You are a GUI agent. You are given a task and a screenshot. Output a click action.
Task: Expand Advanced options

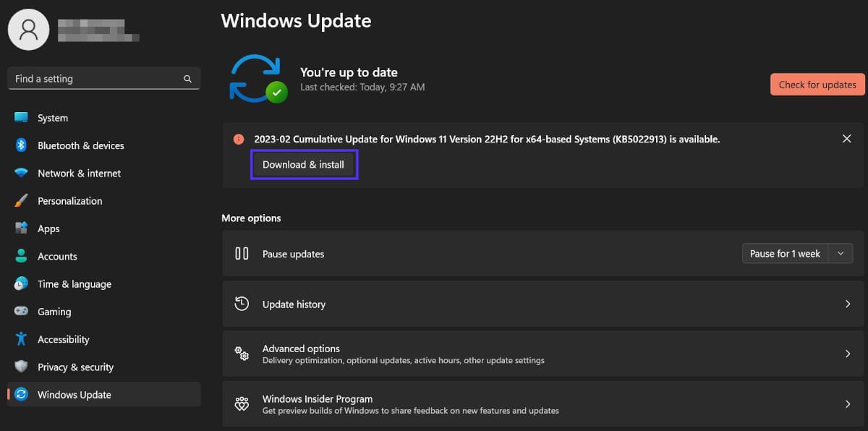click(x=542, y=354)
